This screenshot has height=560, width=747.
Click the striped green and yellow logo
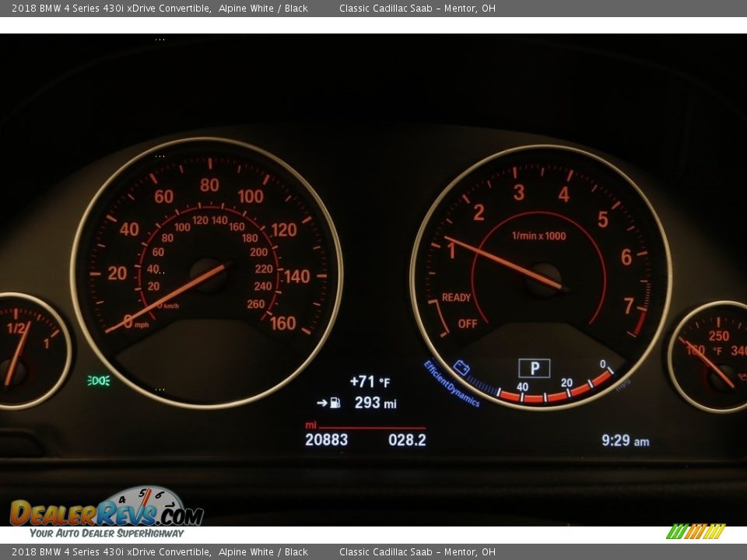point(695,531)
